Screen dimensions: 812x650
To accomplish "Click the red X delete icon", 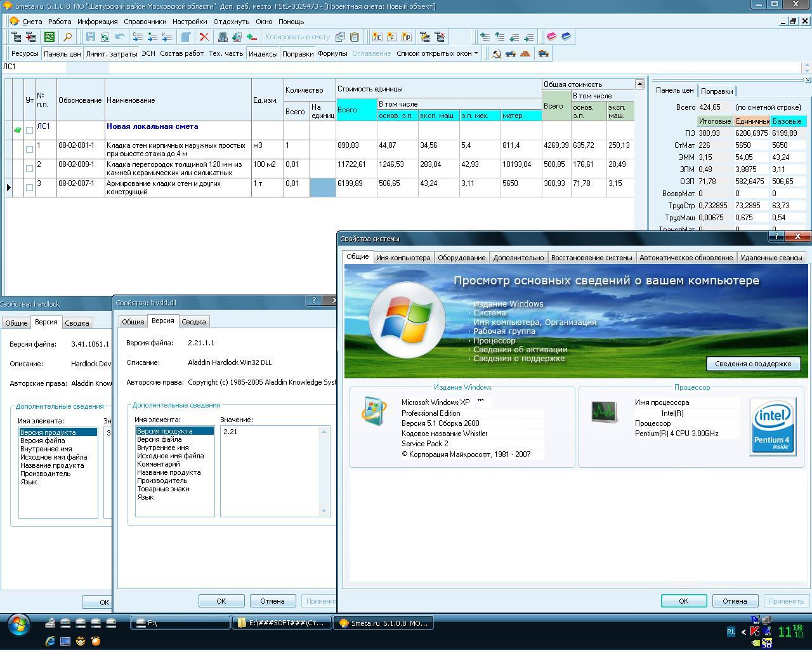I will coord(204,37).
